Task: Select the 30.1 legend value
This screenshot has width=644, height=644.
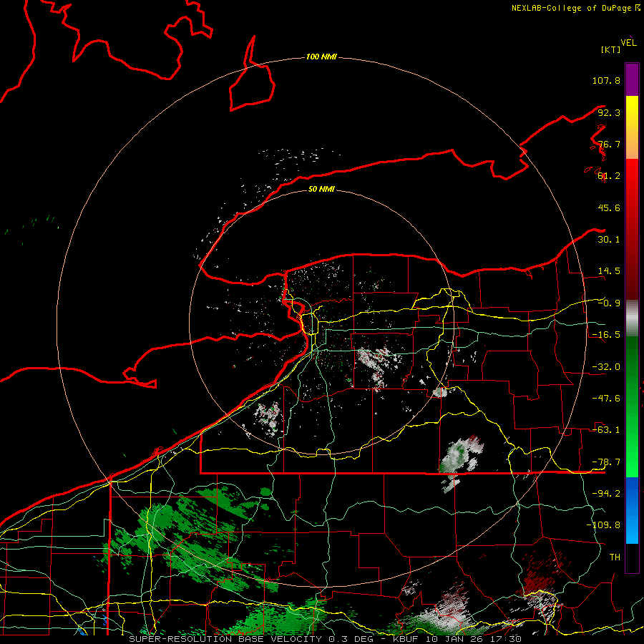Action: click(609, 240)
